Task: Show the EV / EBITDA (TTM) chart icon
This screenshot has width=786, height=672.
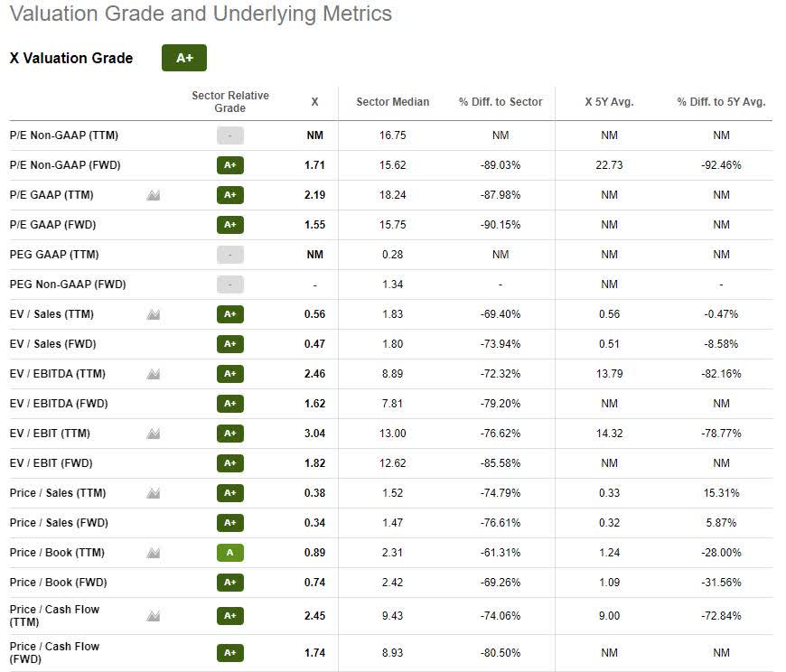Action: 154,374
